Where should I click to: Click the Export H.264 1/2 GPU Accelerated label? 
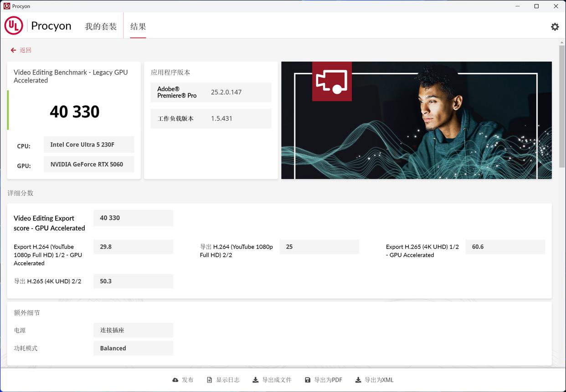(x=48, y=255)
